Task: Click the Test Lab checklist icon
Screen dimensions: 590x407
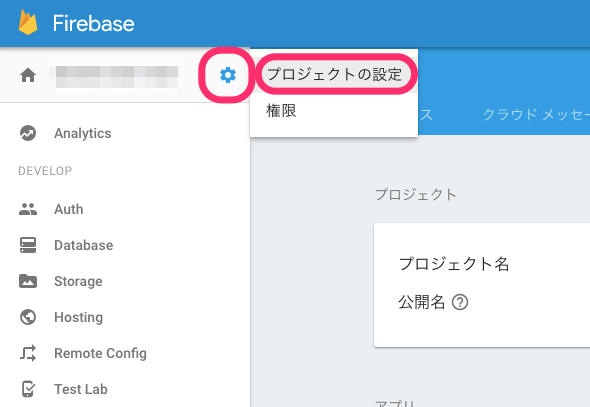Action: click(x=28, y=389)
